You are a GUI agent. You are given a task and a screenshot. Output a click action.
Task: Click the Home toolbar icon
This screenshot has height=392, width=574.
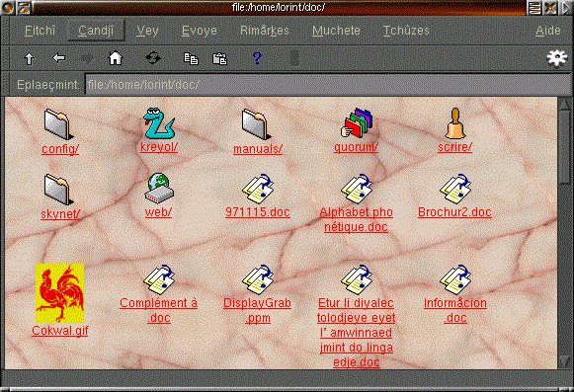116,58
